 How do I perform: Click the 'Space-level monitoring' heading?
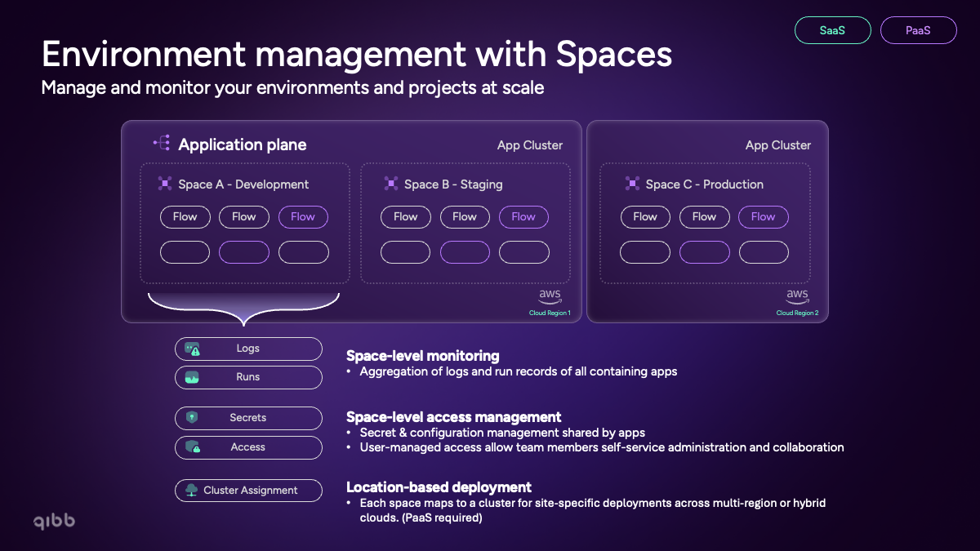[423, 356]
